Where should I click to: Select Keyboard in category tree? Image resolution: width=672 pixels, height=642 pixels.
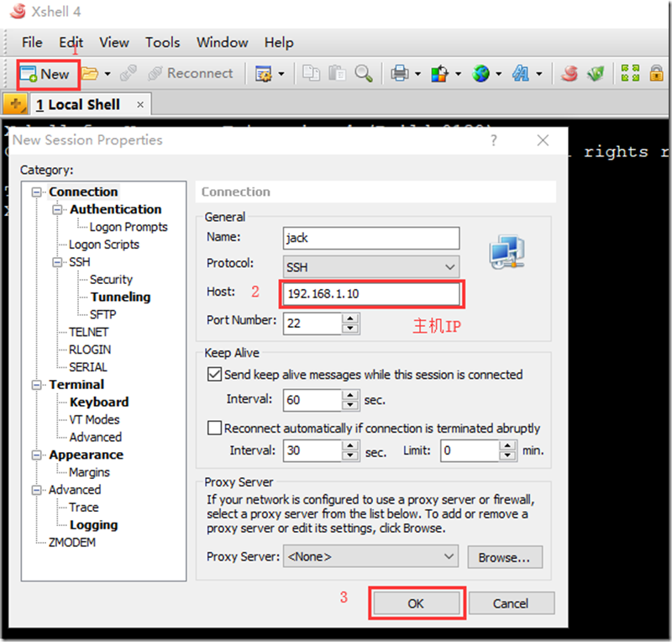click(x=99, y=402)
